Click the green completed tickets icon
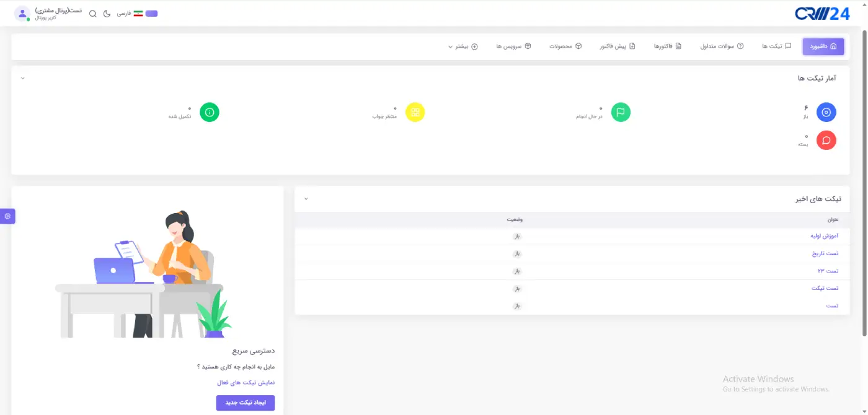Screen dimensions: 868x415 pyautogui.click(x=210, y=112)
